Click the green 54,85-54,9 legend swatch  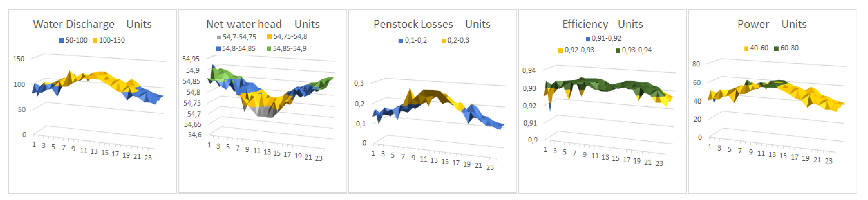tap(269, 49)
